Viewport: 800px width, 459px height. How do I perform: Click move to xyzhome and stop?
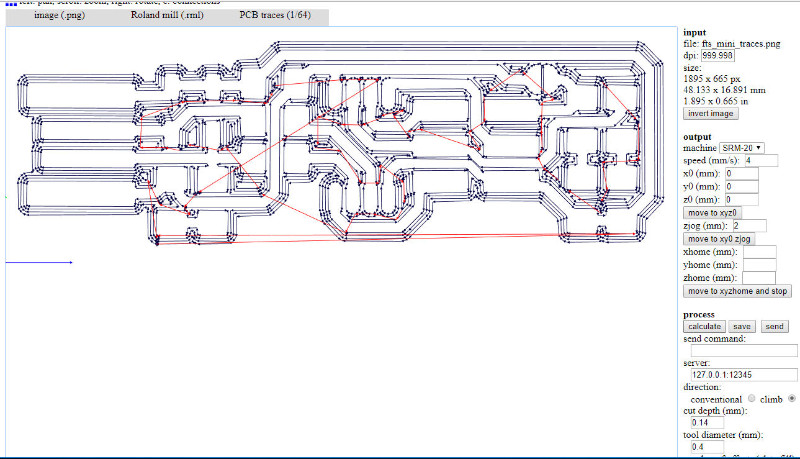pyautogui.click(x=737, y=291)
